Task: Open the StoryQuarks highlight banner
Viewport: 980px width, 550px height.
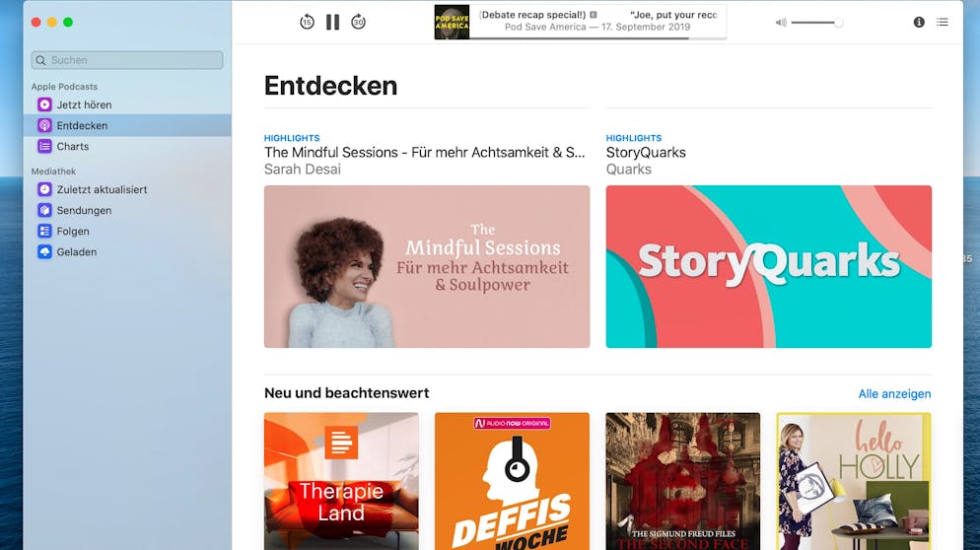Action: click(769, 266)
